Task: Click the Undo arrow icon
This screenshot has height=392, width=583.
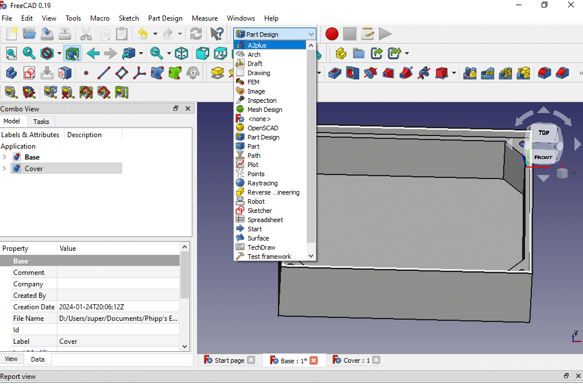Action: [x=143, y=34]
